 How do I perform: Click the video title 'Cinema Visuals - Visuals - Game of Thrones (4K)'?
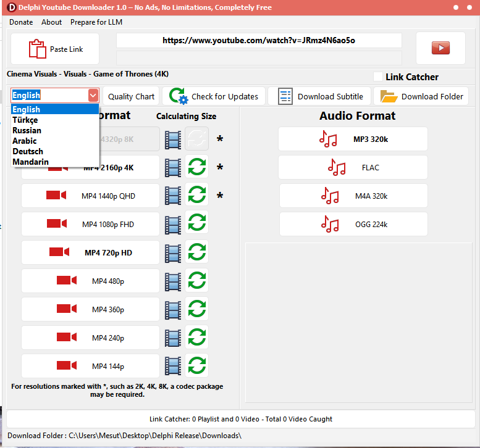(88, 74)
